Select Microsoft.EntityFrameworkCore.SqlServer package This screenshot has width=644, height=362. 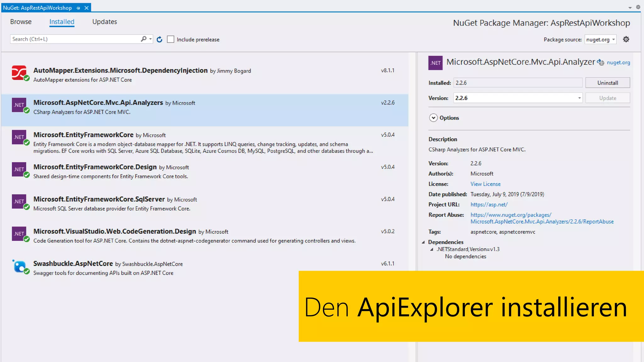[x=205, y=207]
